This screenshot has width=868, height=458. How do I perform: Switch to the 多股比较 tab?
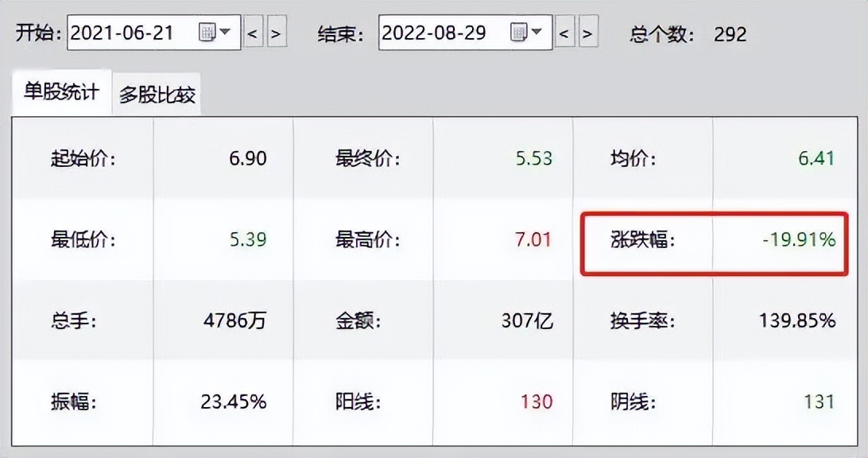point(156,93)
